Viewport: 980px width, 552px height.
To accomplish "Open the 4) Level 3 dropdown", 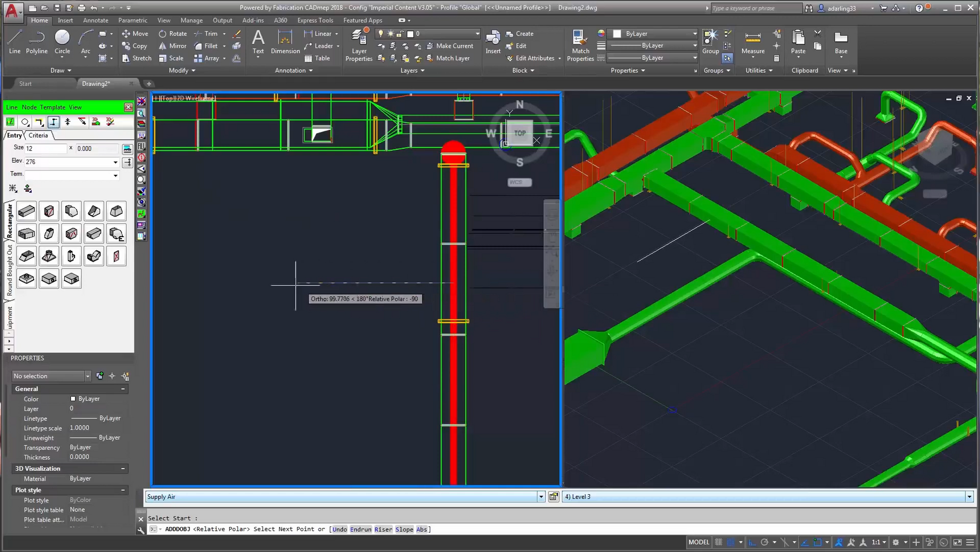I will [969, 496].
